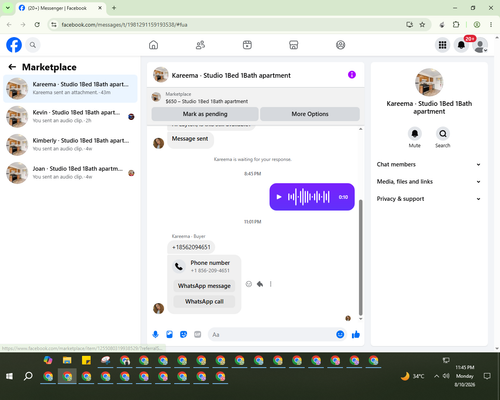Bookmark this page with star icon

click(x=422, y=25)
